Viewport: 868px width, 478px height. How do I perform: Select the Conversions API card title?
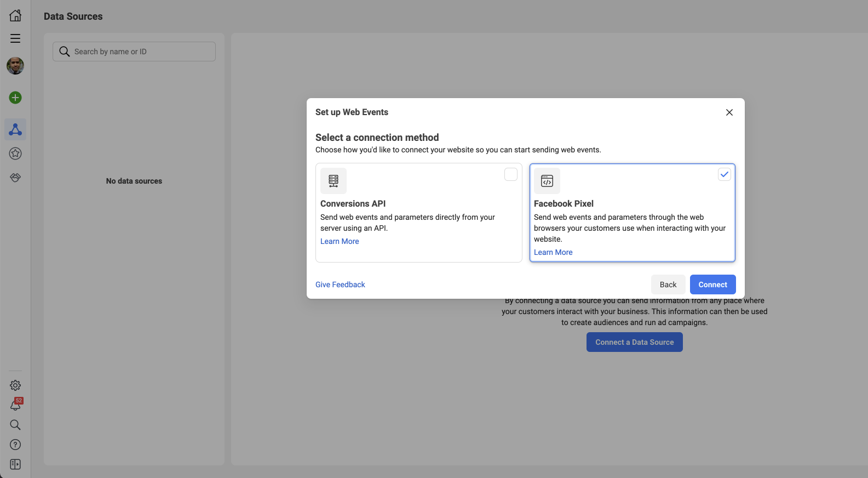tap(353, 203)
